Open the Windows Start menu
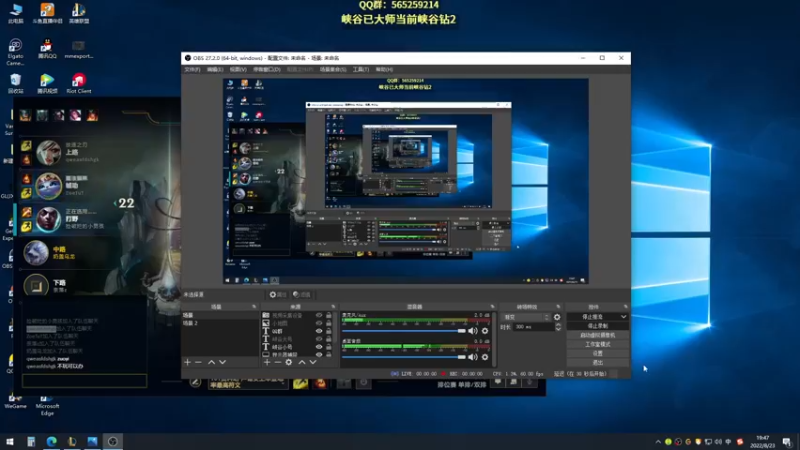Screen dimensions: 800x450 (x=10, y=441)
